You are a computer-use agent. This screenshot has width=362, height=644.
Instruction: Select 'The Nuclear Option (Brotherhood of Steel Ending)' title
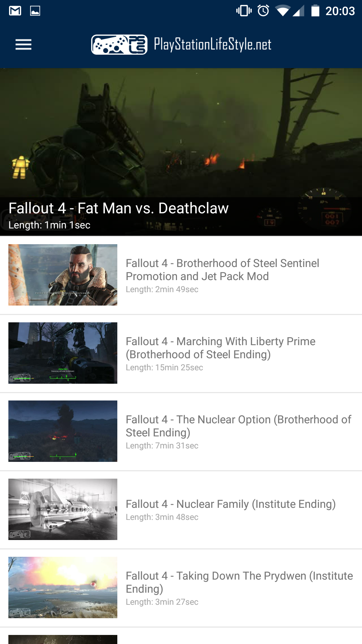238,426
